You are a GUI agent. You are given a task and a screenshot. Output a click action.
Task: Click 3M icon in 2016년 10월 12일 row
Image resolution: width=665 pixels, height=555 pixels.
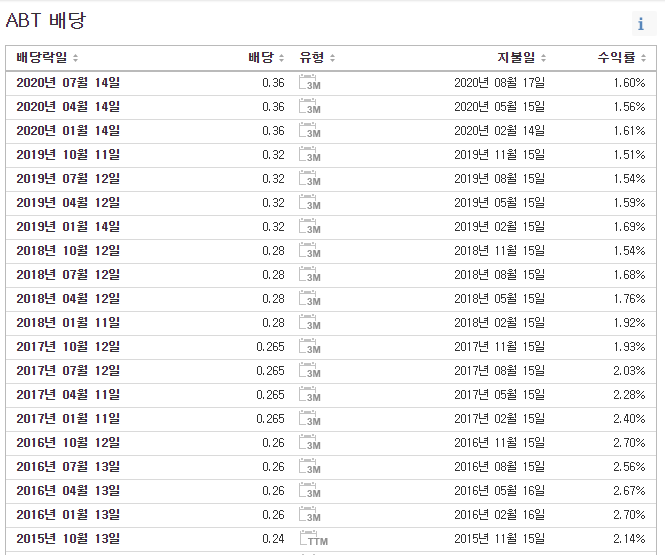point(310,443)
